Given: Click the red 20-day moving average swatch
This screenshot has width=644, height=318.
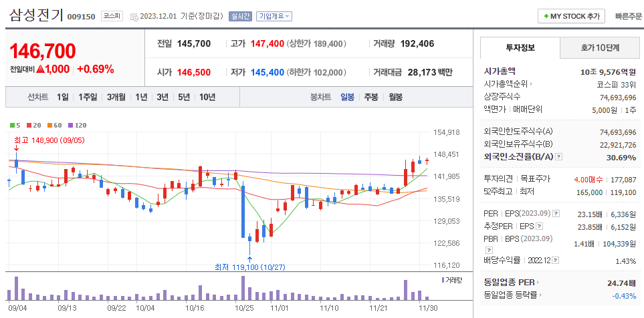Looking at the screenshot, I should pos(29,125).
